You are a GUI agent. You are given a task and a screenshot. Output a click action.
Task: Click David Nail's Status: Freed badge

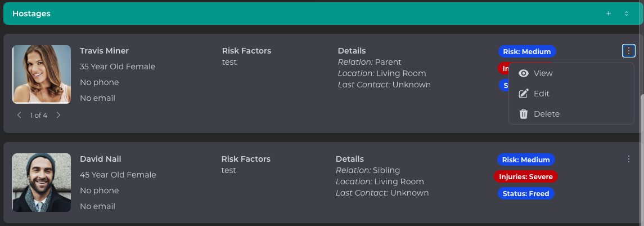[525, 193]
